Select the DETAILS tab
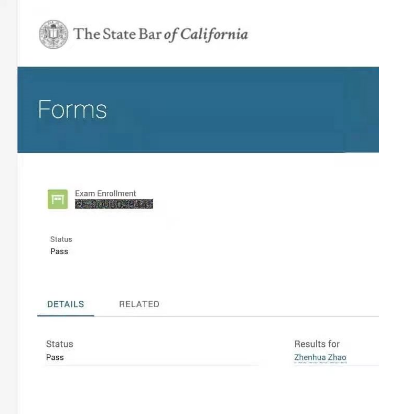The image size is (396, 414). click(66, 304)
